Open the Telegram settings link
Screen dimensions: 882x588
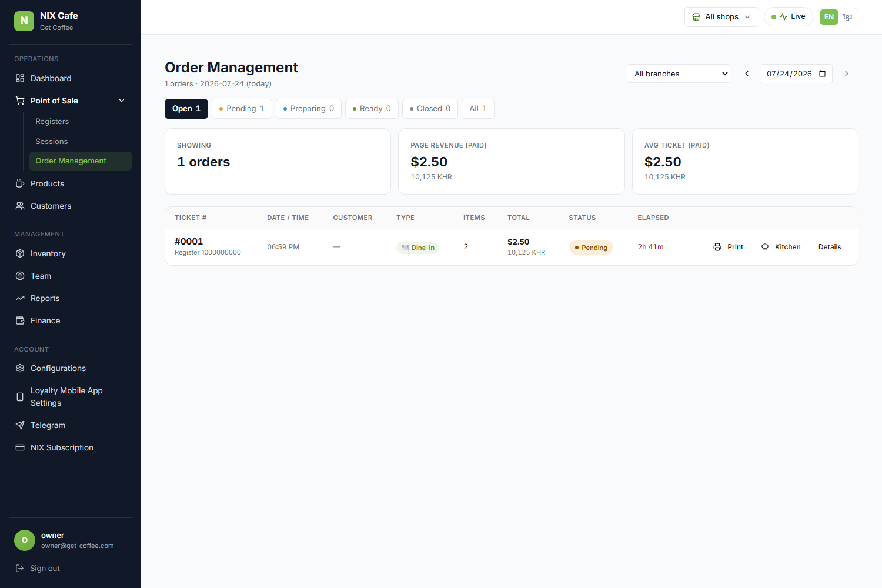71,425
